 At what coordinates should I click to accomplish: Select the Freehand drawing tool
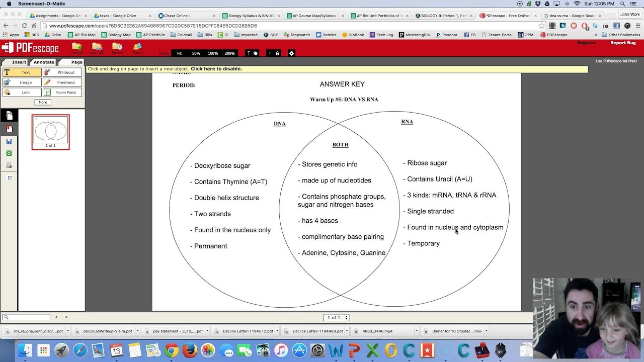click(x=62, y=82)
